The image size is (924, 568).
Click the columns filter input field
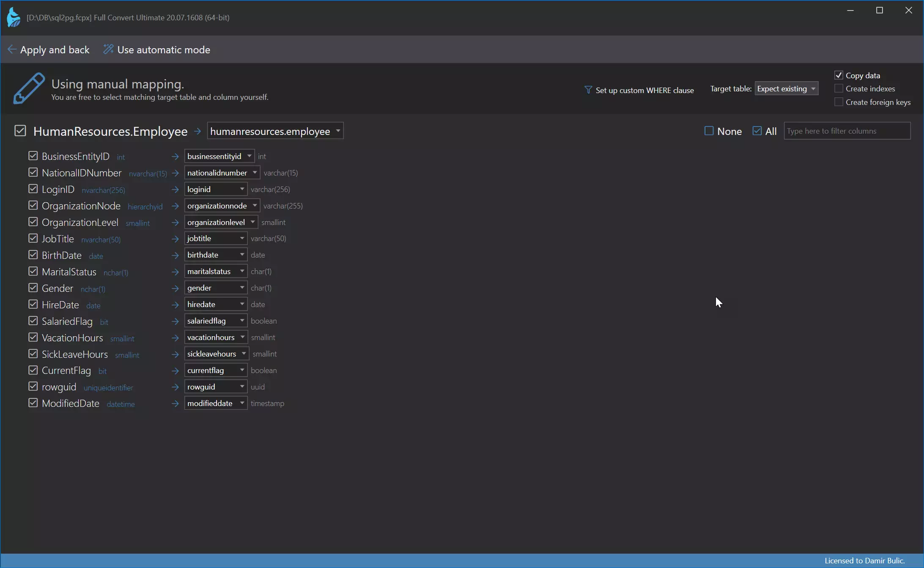[847, 131]
